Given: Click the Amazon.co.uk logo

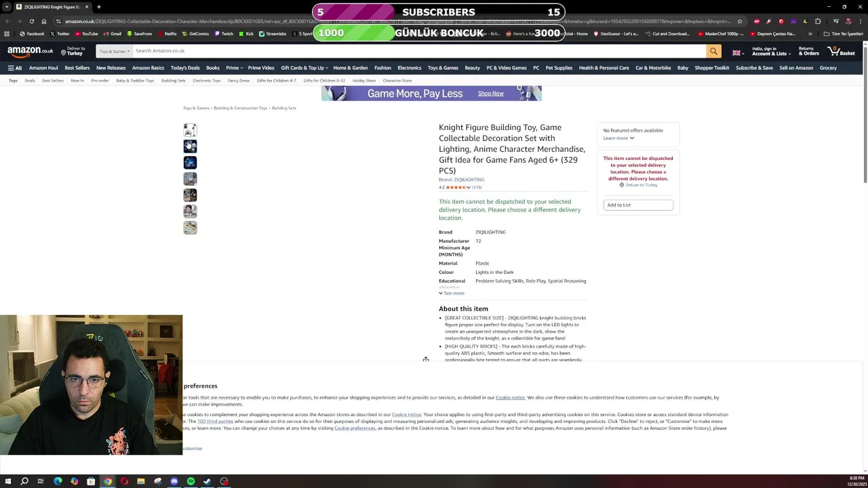Looking at the screenshot, I should click(x=30, y=51).
